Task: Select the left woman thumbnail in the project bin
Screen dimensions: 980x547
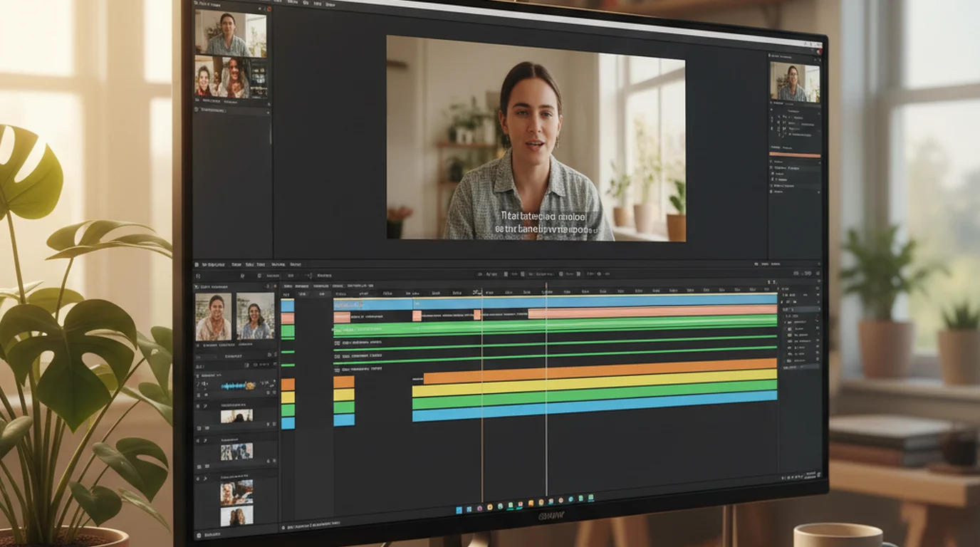Action: click(214, 317)
